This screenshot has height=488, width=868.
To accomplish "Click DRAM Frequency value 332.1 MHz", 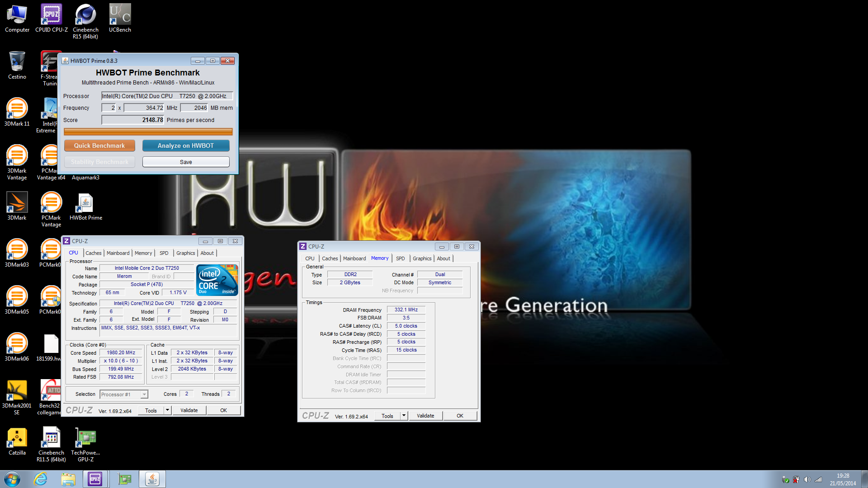I will click(406, 310).
